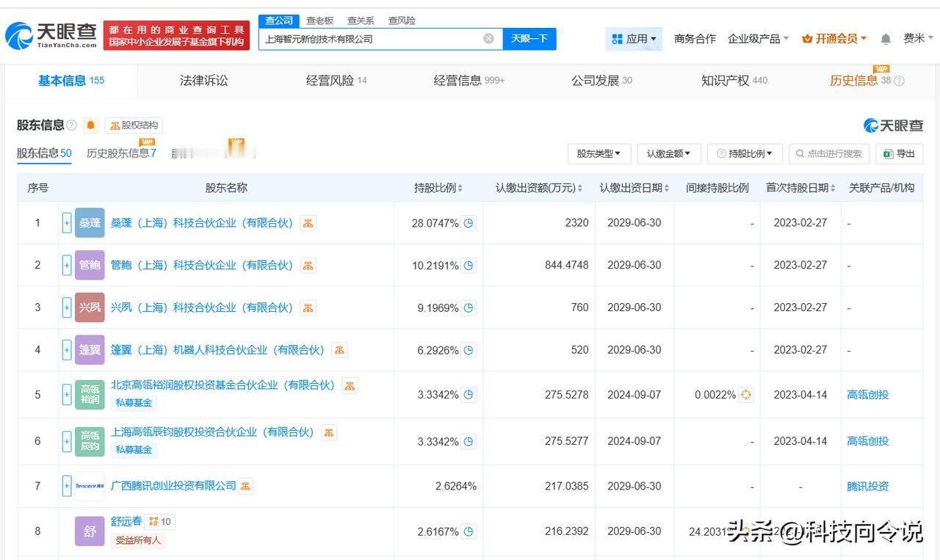Open the 应用 dropdown in the header
Screen dimensions: 940x560
click(x=634, y=39)
